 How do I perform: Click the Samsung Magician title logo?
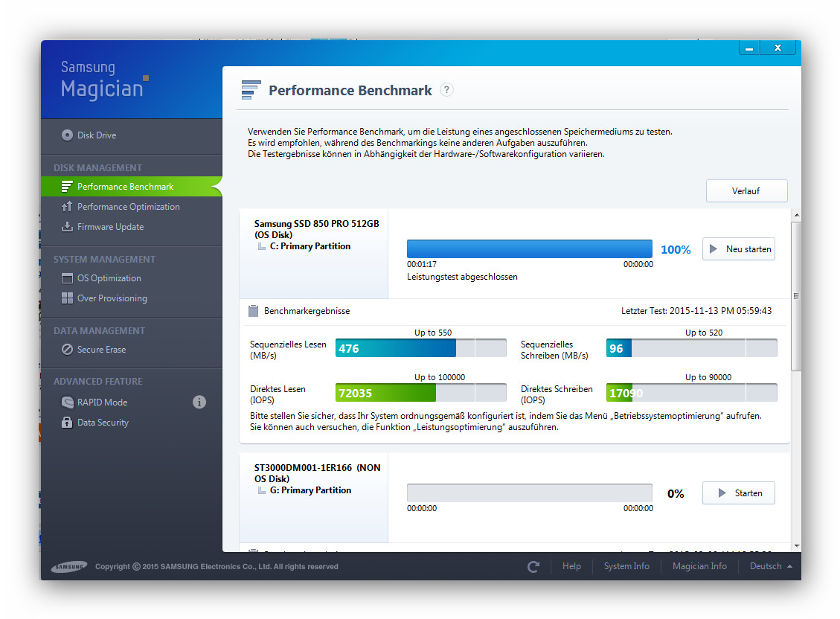tap(104, 80)
